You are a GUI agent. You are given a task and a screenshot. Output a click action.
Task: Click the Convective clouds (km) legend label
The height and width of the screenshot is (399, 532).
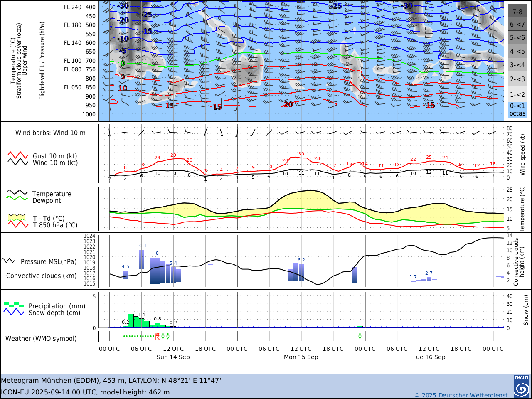[42, 276]
